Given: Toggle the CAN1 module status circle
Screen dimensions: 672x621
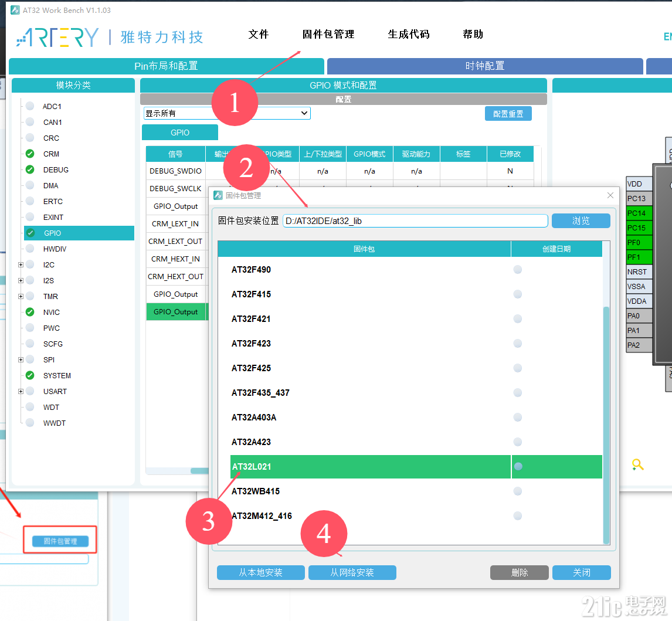Looking at the screenshot, I should 30,122.
